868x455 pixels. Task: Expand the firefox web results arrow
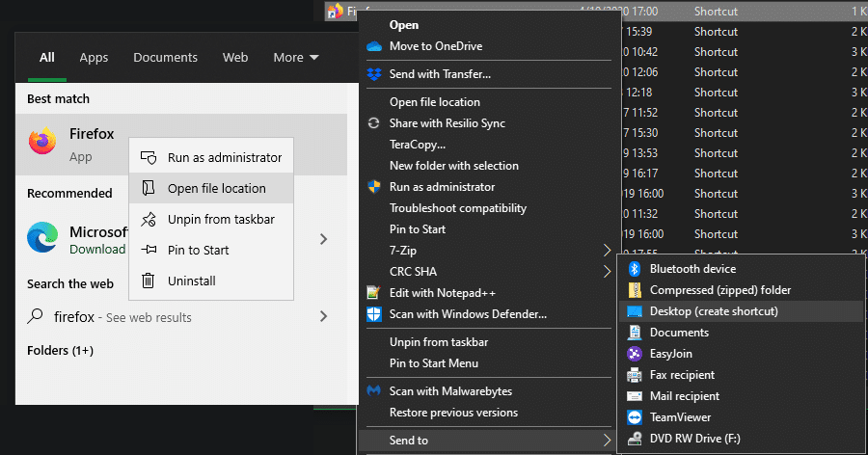[324, 316]
